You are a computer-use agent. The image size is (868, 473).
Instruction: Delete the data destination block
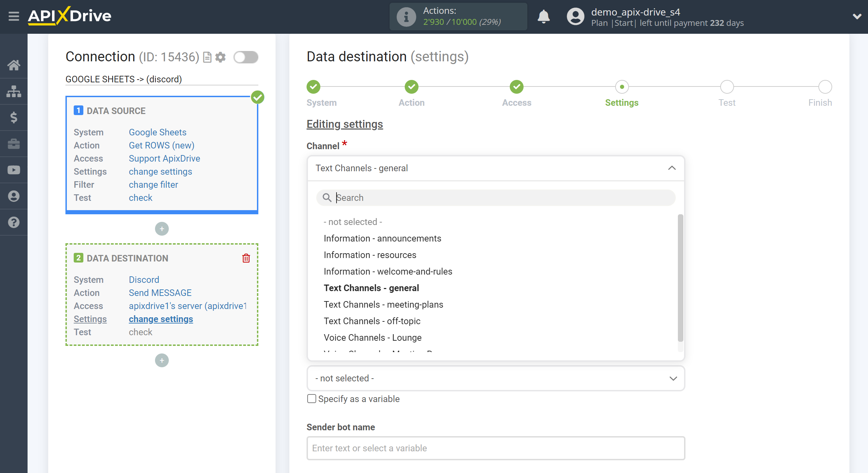pyautogui.click(x=246, y=258)
